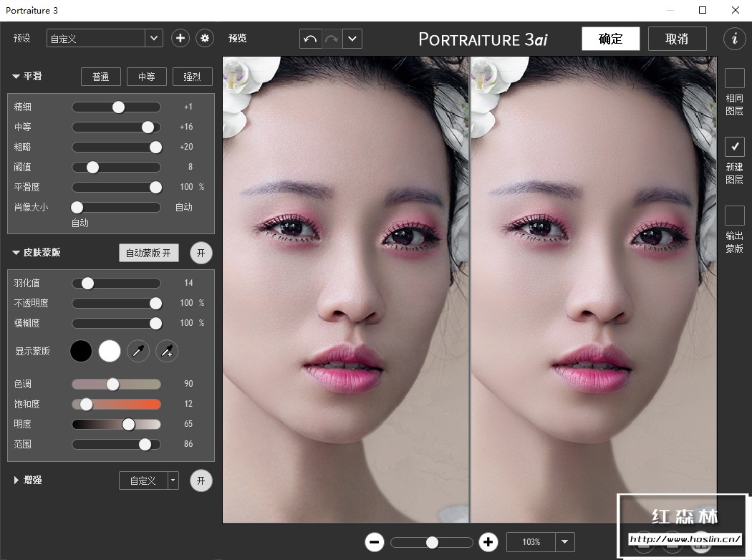Check the 输出蒙版 checkbox

(x=734, y=216)
